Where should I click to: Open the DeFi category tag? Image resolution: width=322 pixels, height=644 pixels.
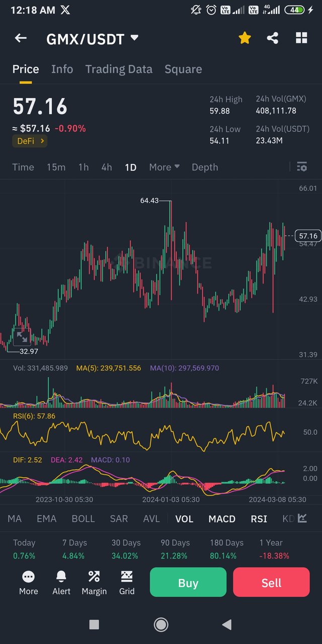click(x=30, y=141)
